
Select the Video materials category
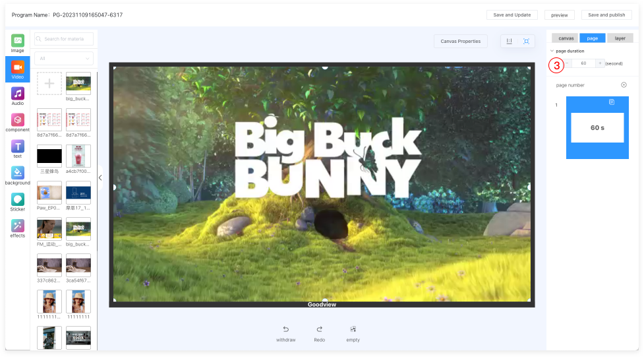click(17, 69)
